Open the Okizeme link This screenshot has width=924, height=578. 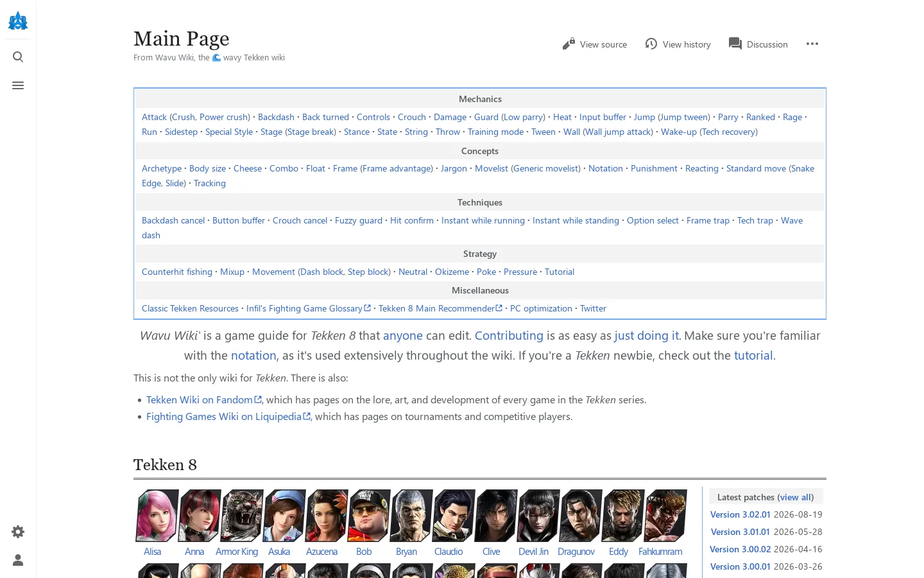click(x=452, y=272)
